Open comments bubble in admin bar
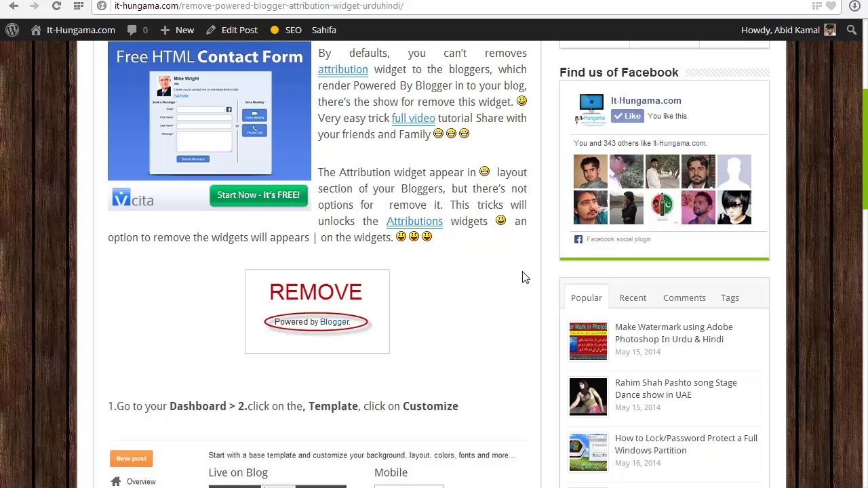This screenshot has width=868, height=488. 137,30
